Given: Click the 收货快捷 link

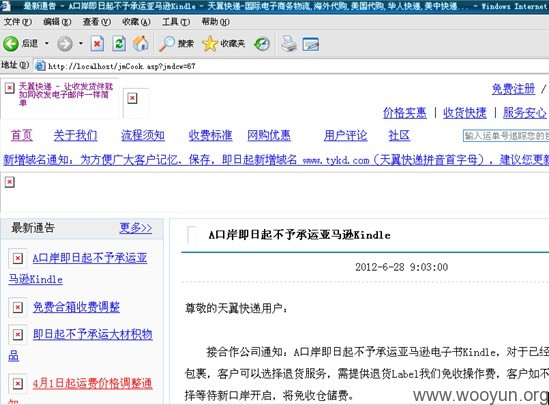Looking at the screenshot, I should click(x=465, y=113).
